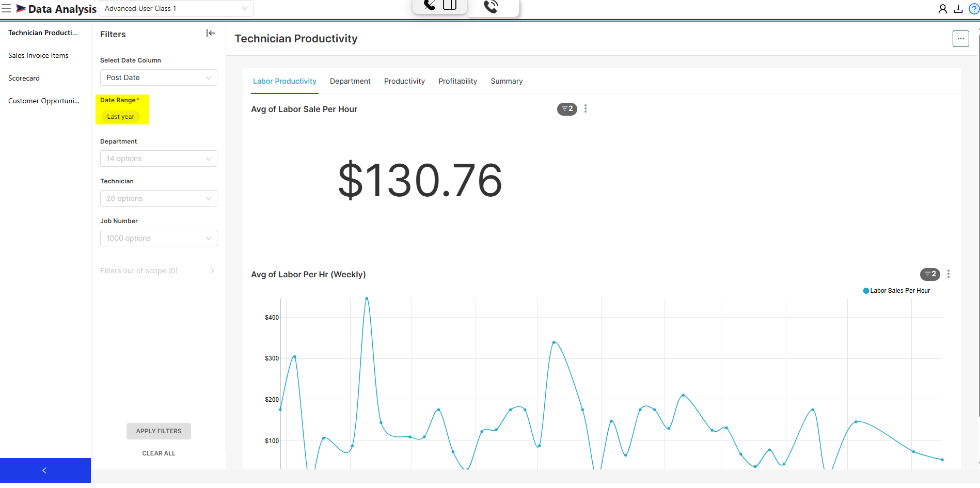This screenshot has height=488, width=980.
Task: Open Sales Invoice Items in the sidebar
Action: [38, 55]
